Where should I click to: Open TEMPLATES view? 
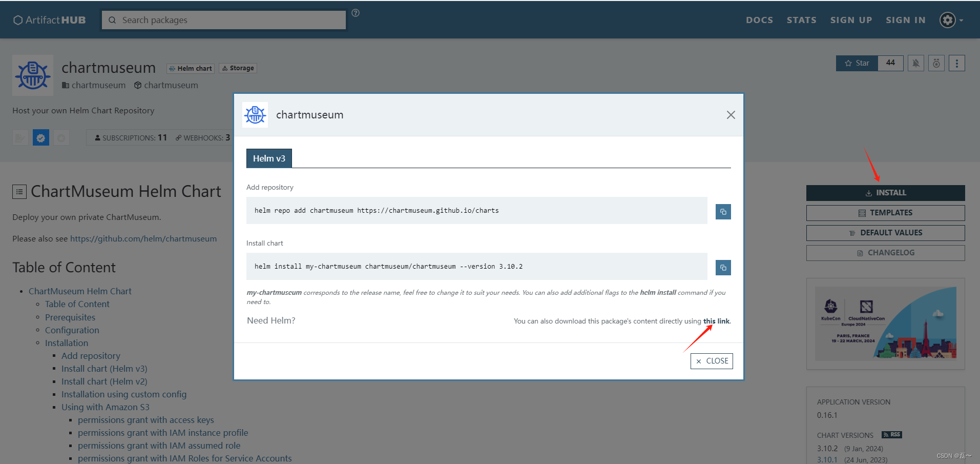pyautogui.click(x=886, y=213)
